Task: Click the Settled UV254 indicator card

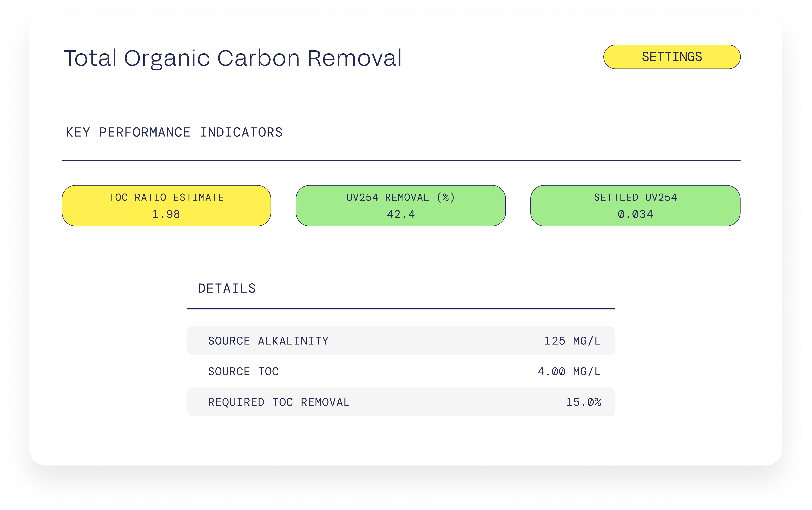Action: pyautogui.click(x=635, y=206)
